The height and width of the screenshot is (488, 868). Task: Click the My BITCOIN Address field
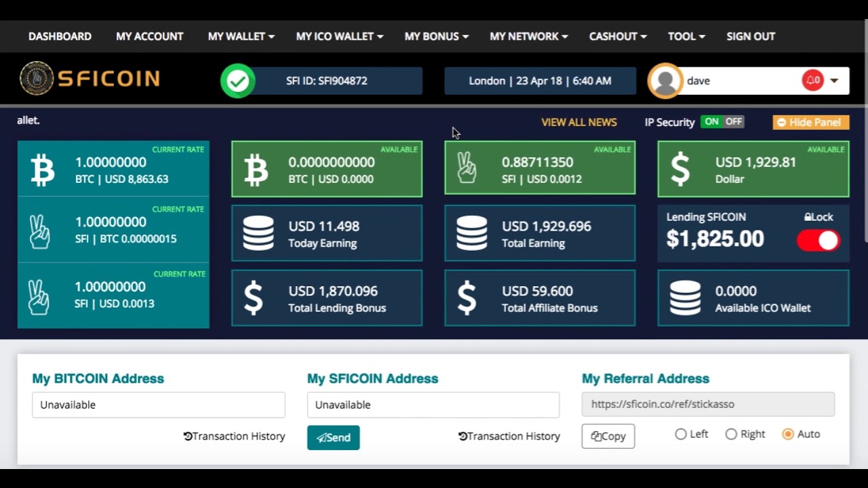[x=158, y=405]
